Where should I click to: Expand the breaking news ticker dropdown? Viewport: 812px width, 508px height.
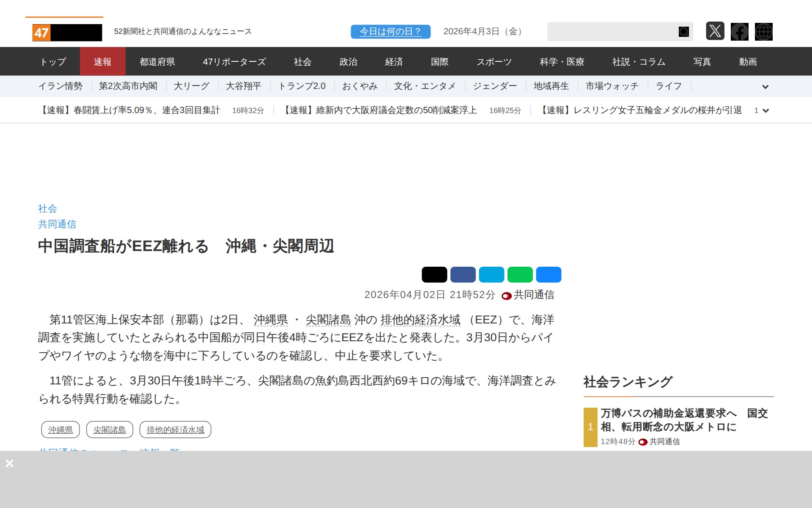pyautogui.click(x=765, y=111)
